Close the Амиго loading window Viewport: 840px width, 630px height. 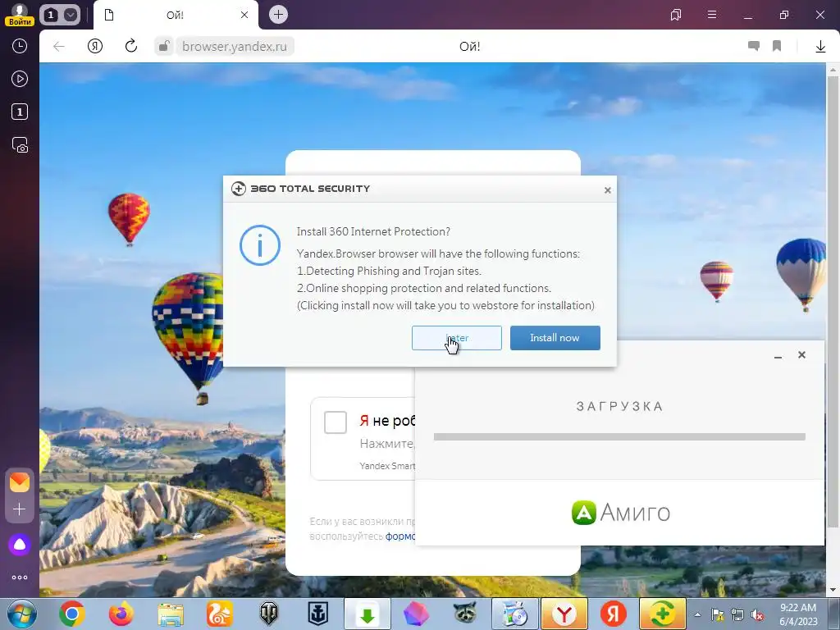802,354
